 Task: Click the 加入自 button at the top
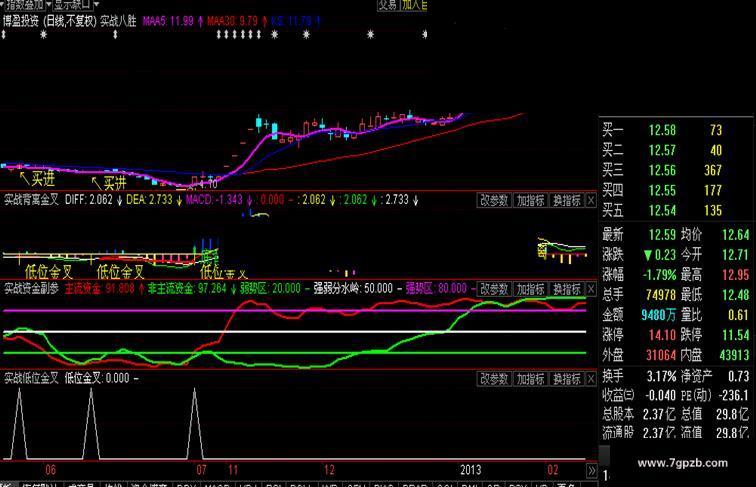point(414,5)
